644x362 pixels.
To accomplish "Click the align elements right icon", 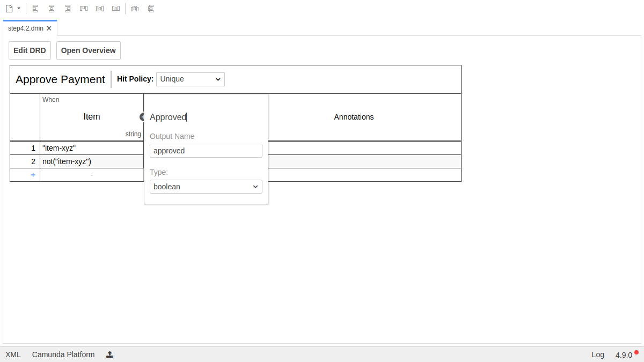I will coord(68,9).
